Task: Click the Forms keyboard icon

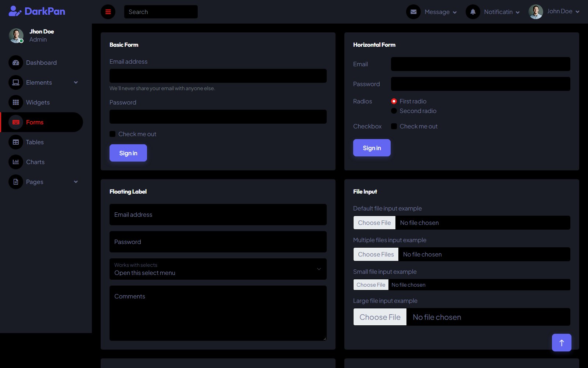Action: 16,122
